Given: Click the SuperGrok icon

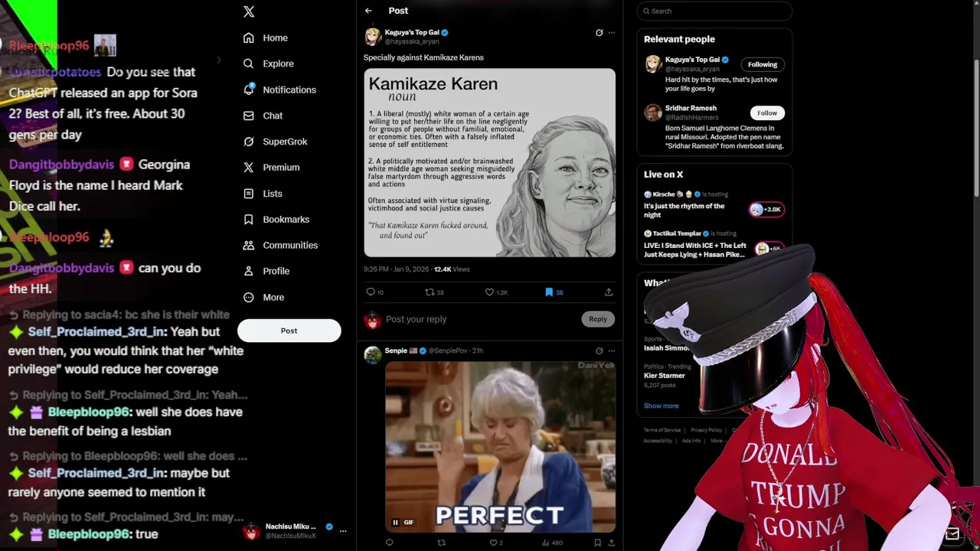Looking at the screenshot, I should (248, 142).
